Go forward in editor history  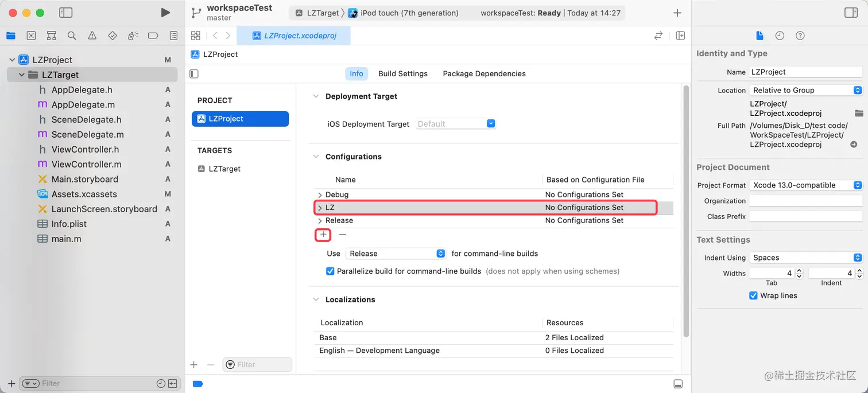228,36
